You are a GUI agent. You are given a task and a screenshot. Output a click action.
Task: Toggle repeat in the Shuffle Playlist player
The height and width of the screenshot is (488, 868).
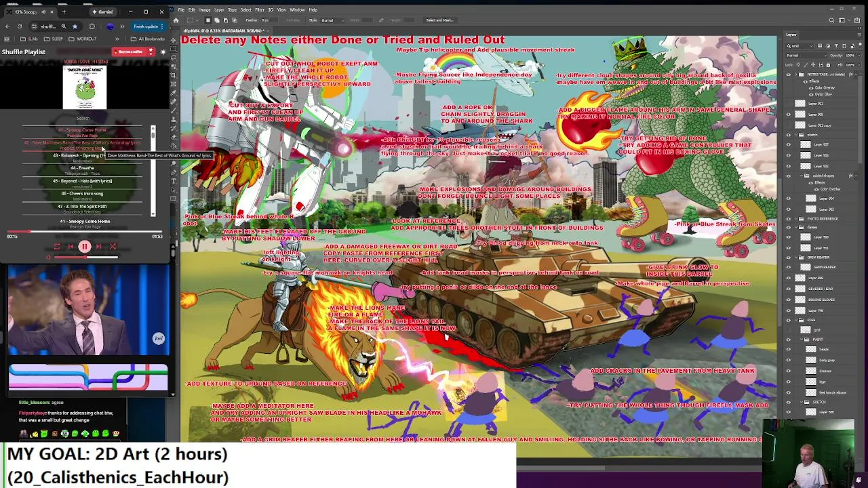[x=56, y=247]
